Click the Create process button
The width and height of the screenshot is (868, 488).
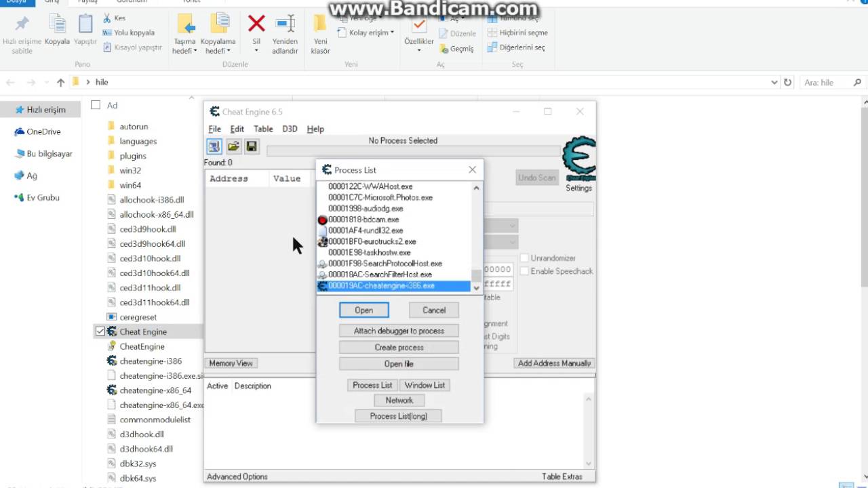pos(399,347)
